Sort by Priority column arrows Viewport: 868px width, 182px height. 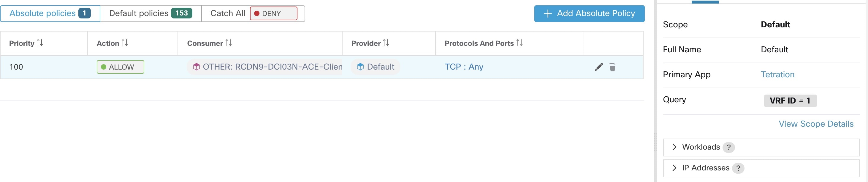(40, 43)
